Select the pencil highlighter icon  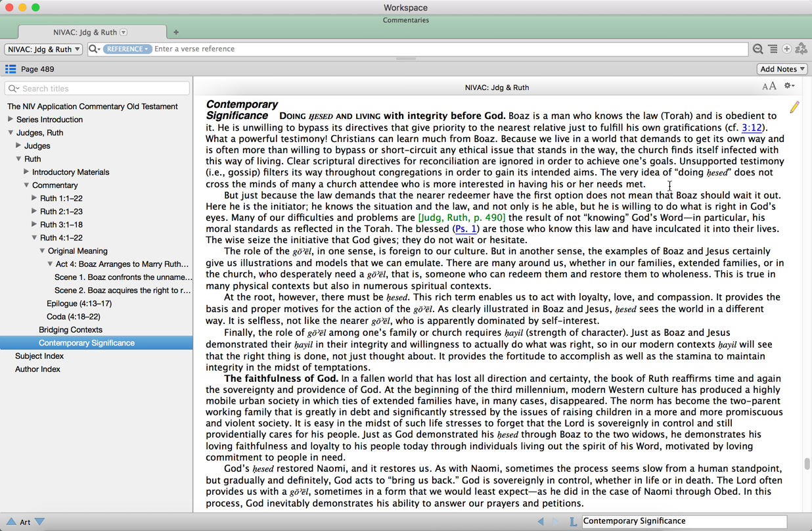click(x=794, y=106)
